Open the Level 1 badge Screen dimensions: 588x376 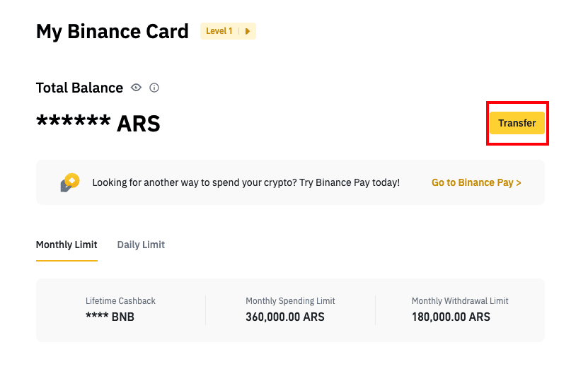coord(228,31)
